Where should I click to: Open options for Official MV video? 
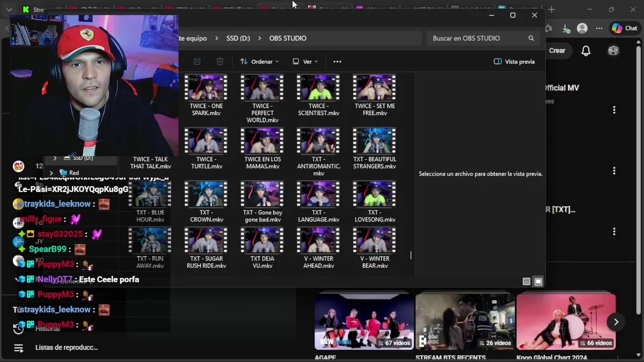tap(614, 110)
